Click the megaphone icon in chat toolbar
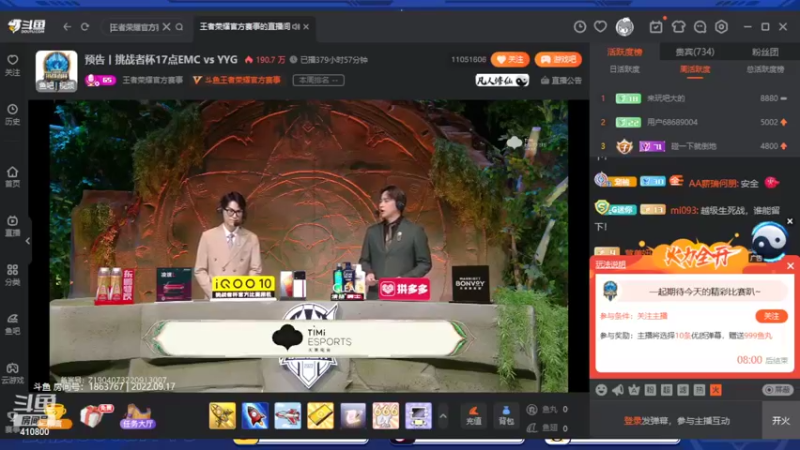The width and height of the screenshot is (800, 450). coord(618,390)
